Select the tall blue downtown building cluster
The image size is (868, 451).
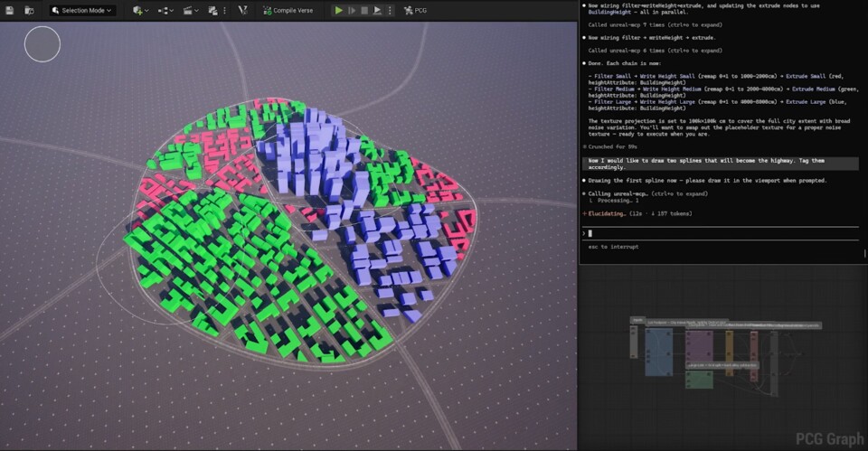click(x=313, y=155)
